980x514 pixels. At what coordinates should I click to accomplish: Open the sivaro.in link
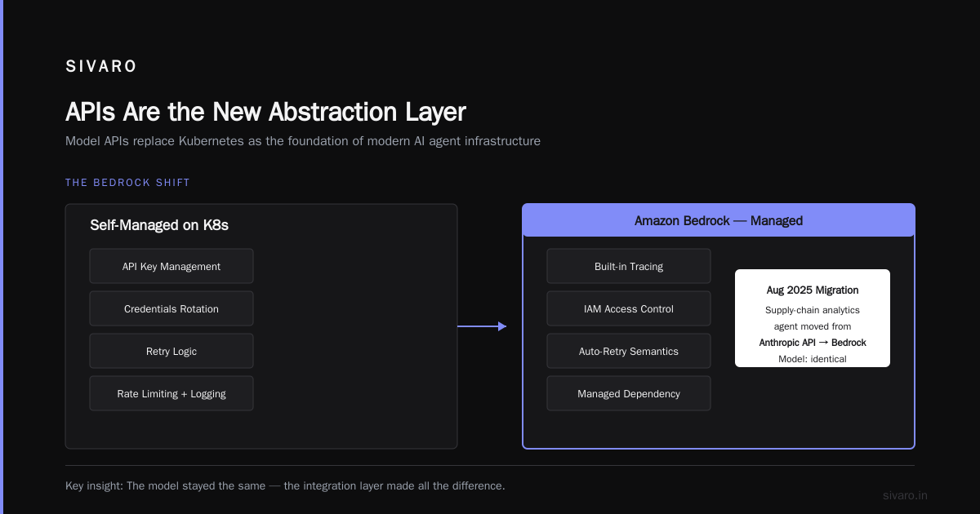pos(906,495)
